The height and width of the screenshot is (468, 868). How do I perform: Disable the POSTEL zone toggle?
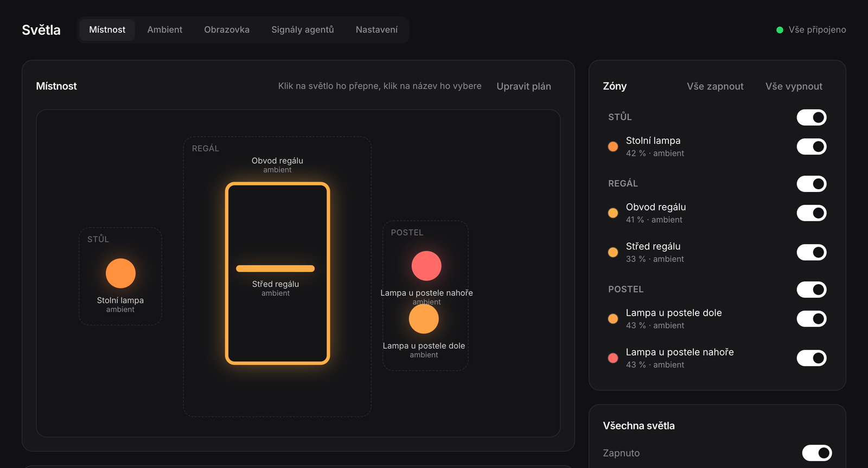(812, 290)
